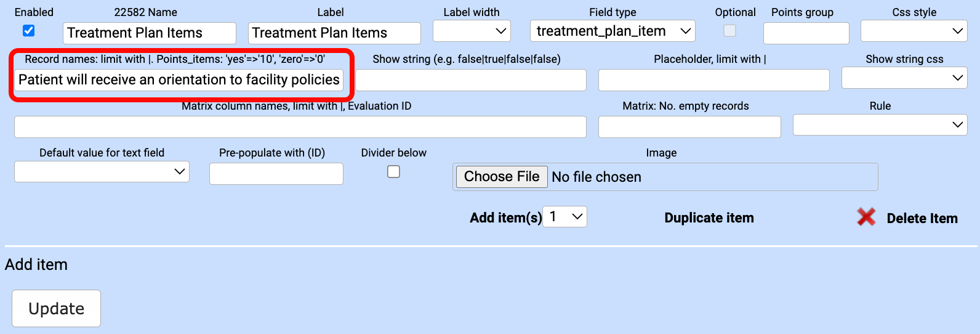Select the Add item(s) count dropdown
Viewport: 980px width, 334px height.
pos(565,217)
